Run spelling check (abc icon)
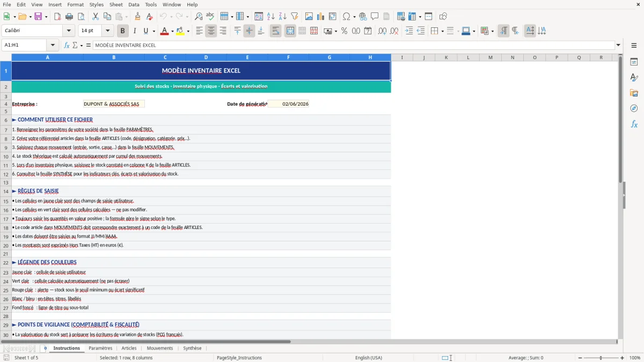Image resolution: width=644 pixels, height=362 pixels. coord(210,17)
